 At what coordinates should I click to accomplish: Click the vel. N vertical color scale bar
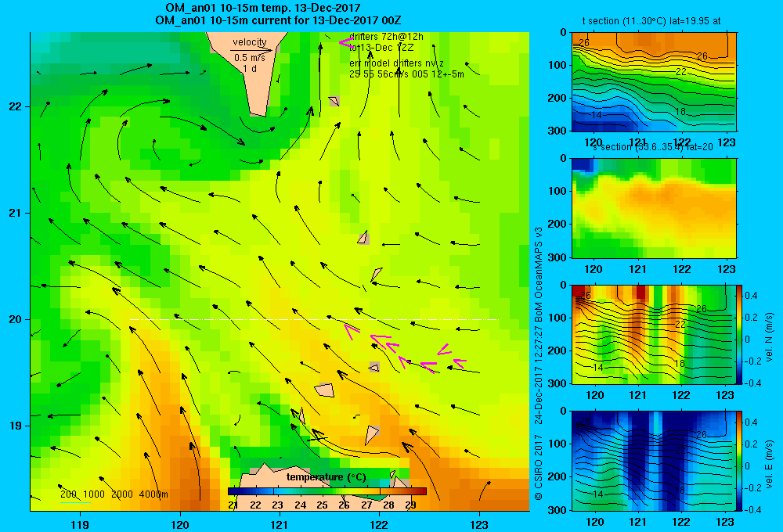[x=740, y=334]
